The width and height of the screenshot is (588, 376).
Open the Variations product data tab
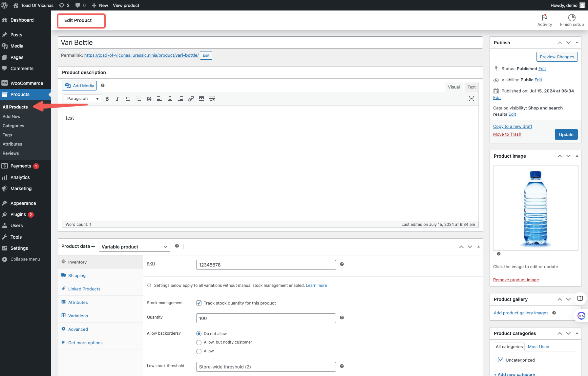click(78, 316)
